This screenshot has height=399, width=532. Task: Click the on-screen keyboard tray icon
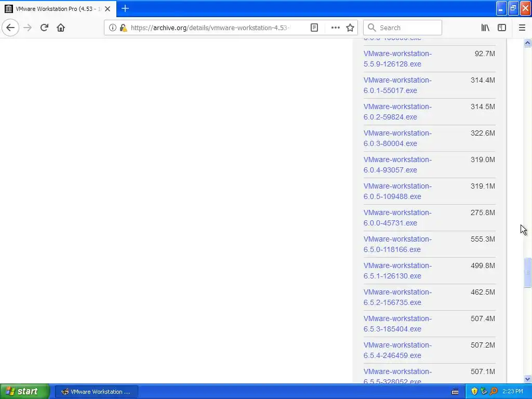(455, 392)
